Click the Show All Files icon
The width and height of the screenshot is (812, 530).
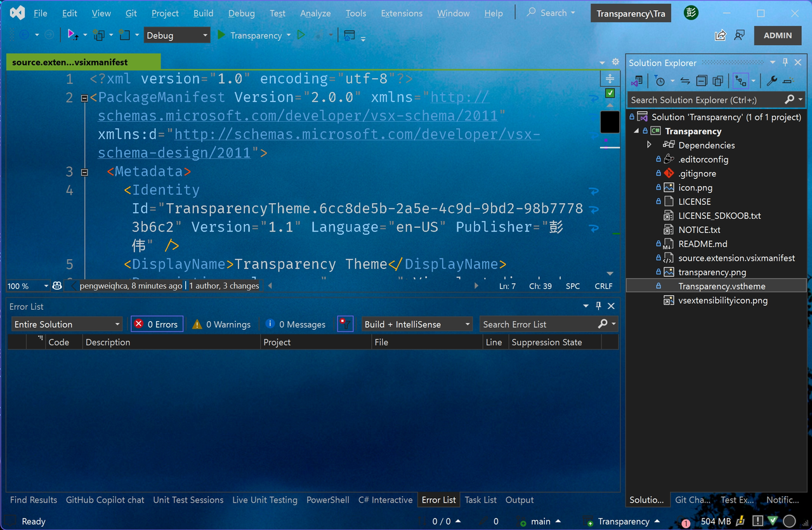pos(717,81)
